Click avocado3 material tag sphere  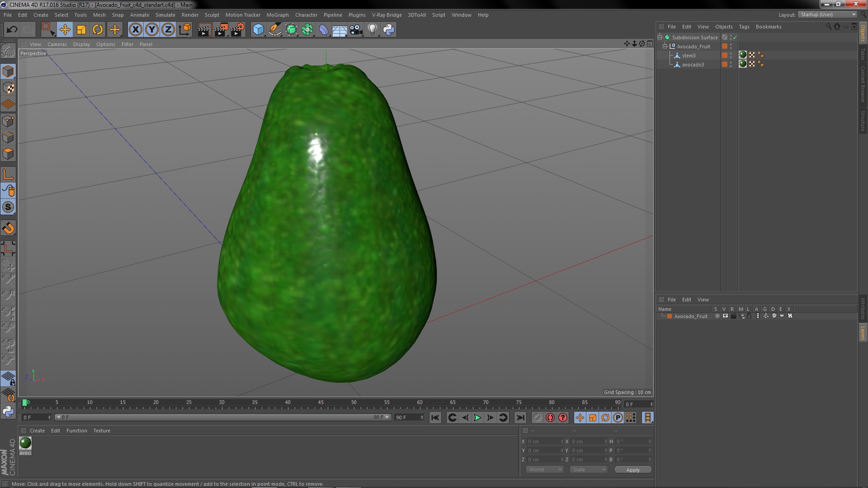[743, 64]
